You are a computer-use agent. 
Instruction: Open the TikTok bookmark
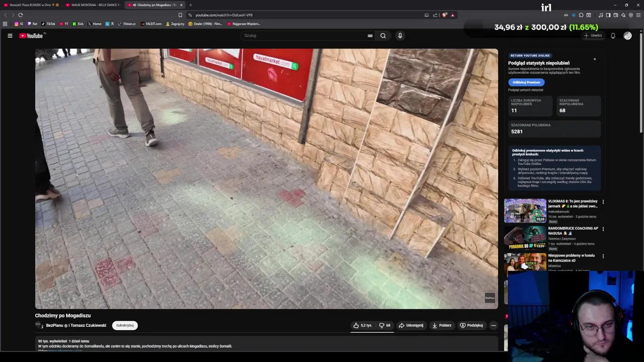point(48,24)
